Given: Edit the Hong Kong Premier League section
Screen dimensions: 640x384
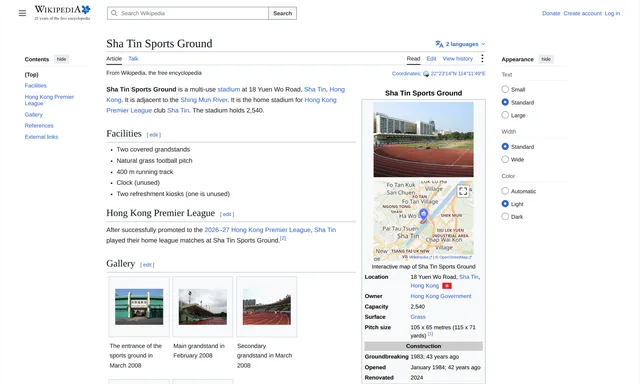Looking at the screenshot, I should 227,214.
